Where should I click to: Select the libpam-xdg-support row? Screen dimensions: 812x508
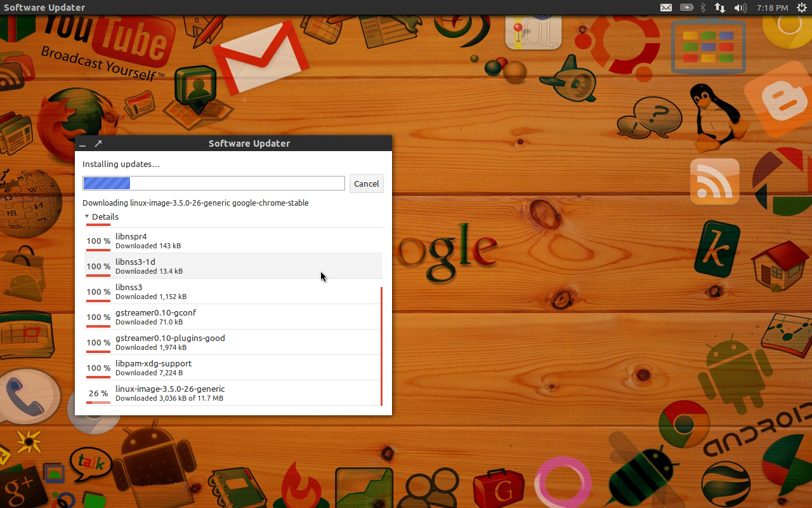click(233, 368)
